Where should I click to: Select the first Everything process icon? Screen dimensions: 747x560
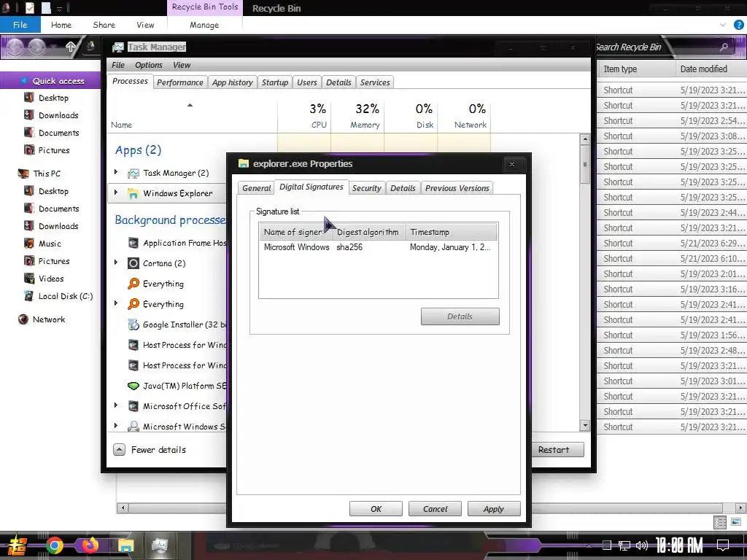(133, 284)
